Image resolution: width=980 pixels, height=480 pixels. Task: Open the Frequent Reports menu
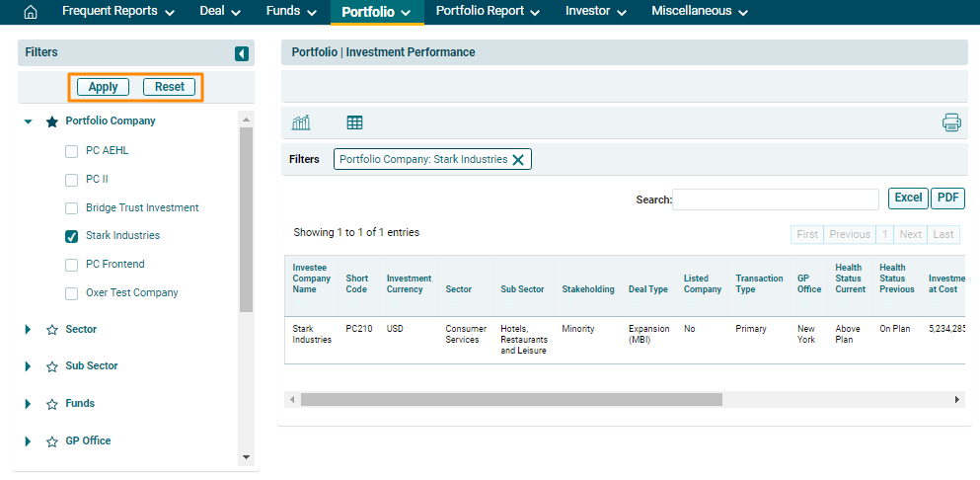click(x=117, y=12)
